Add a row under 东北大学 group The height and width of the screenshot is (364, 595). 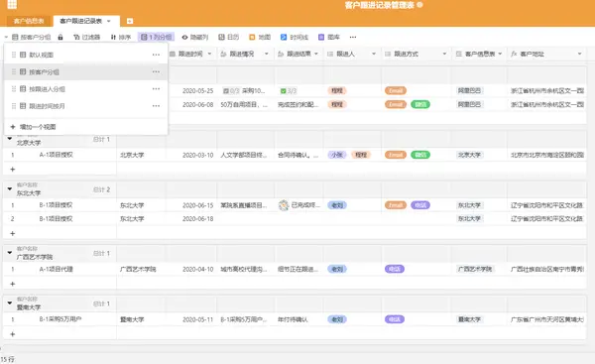tap(13, 233)
